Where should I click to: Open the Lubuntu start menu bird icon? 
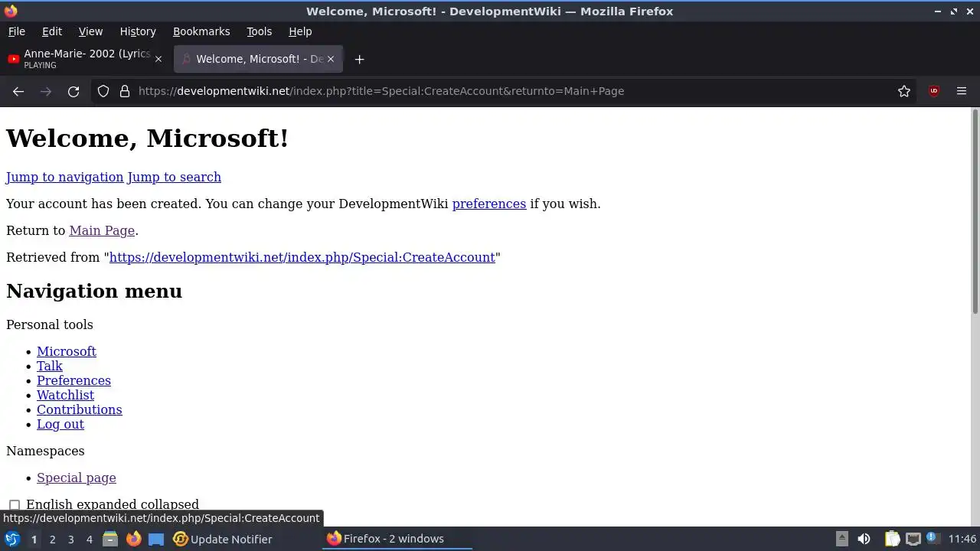[11, 539]
